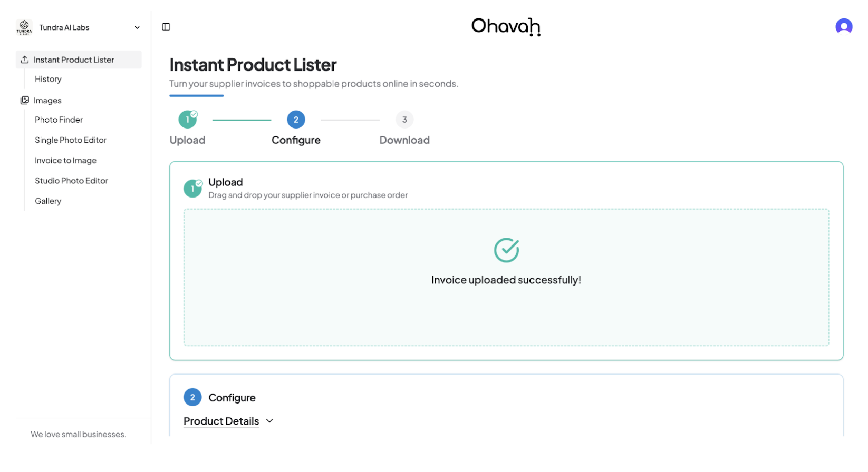Click the Instant Product Lister upload icon
The width and height of the screenshot is (868, 472).
25,60
